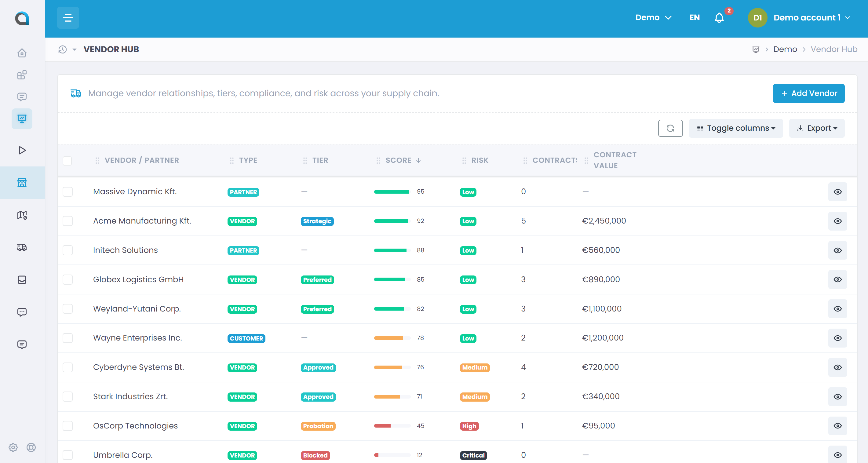Open the map pin sidebar icon
868x463 pixels.
pos(22,215)
